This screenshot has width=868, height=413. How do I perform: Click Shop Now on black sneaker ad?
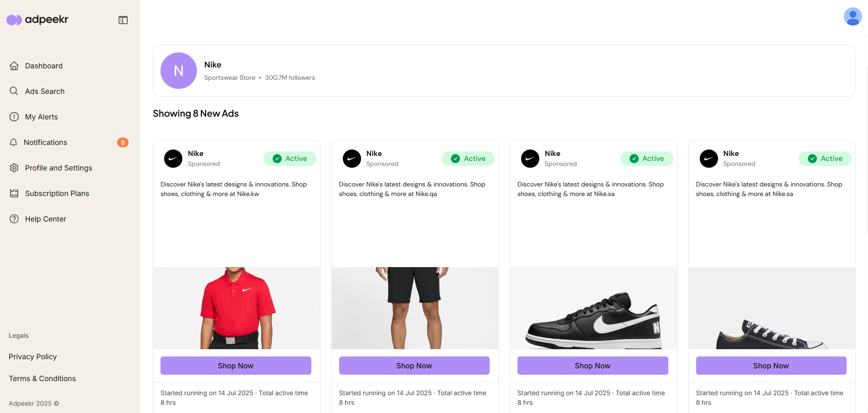(x=593, y=366)
